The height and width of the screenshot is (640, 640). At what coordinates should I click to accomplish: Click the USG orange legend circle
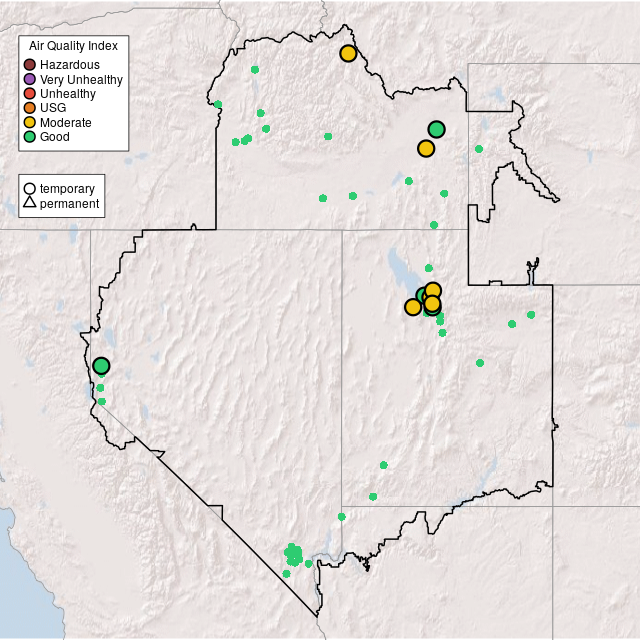30,108
